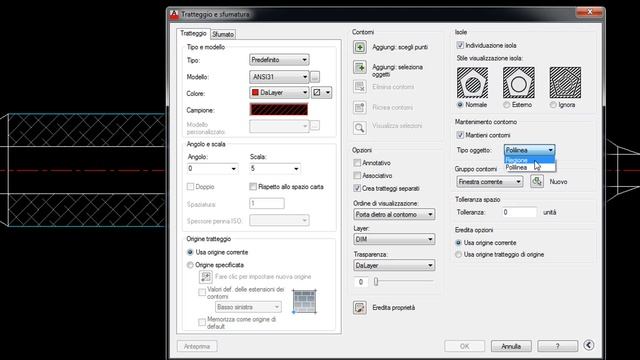Toggle the Associativo checkbox
The image size is (640, 360).
pos(357,176)
